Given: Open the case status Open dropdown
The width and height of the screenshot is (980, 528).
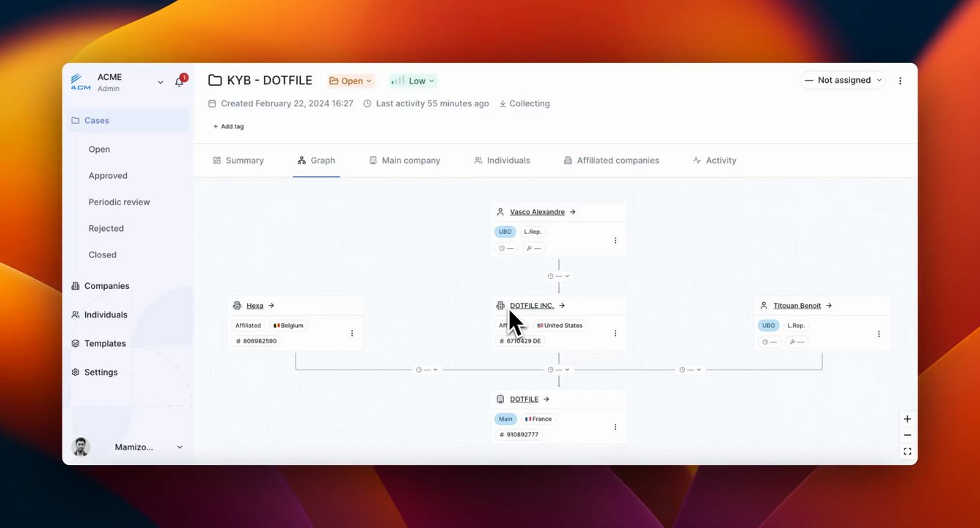Looking at the screenshot, I should coord(351,81).
